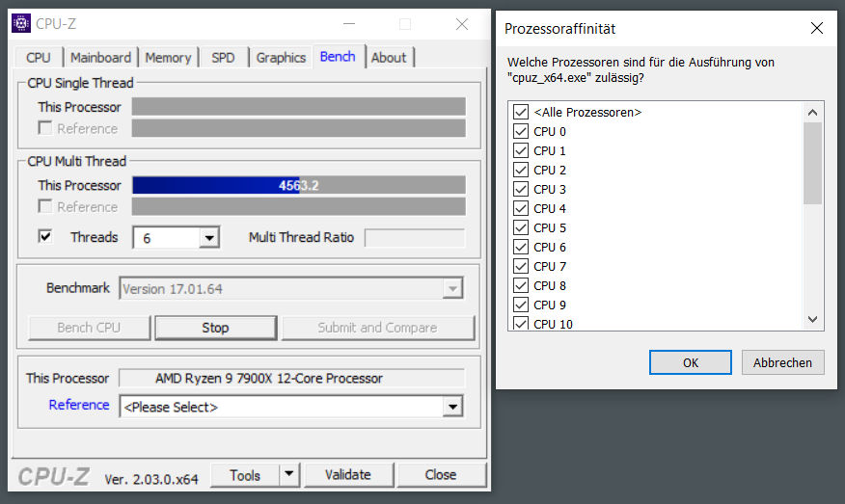Click the Validate button
This screenshot has height=504, width=845.
(x=348, y=475)
